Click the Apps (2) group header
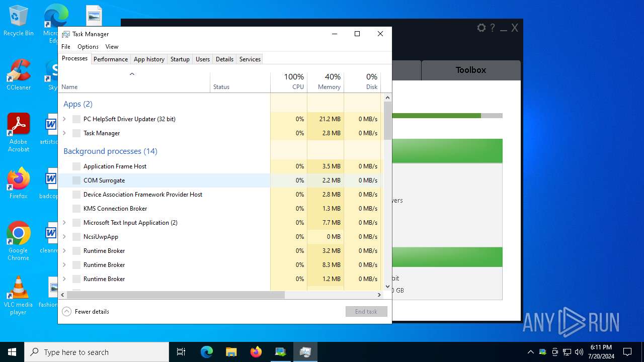Image resolution: width=644 pixels, height=362 pixels. click(x=78, y=104)
